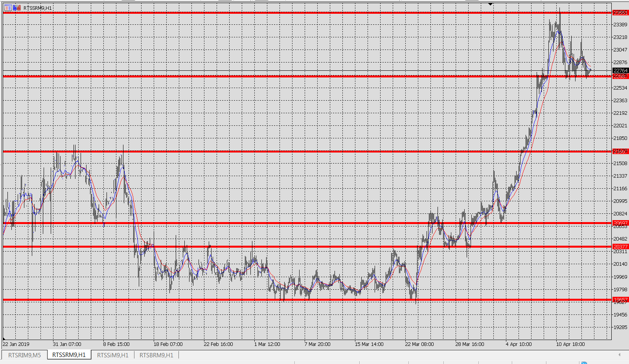Click the 15 Mar 14:00 time label

click(369, 344)
